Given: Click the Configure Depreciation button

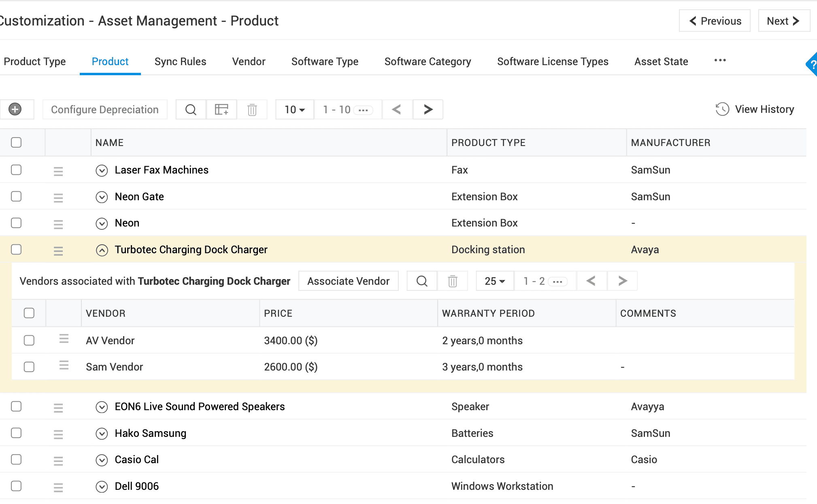Looking at the screenshot, I should (105, 110).
